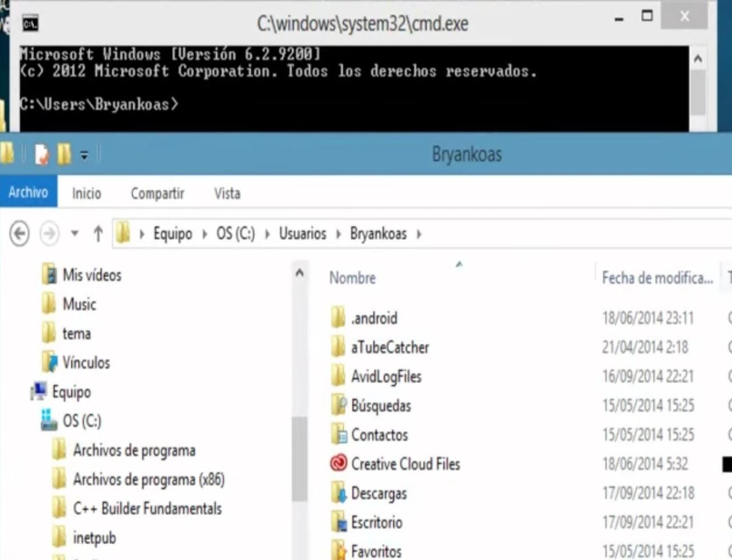Click Bryankoas in the address breadcrumb
The width and height of the screenshot is (732, 560).
click(379, 233)
